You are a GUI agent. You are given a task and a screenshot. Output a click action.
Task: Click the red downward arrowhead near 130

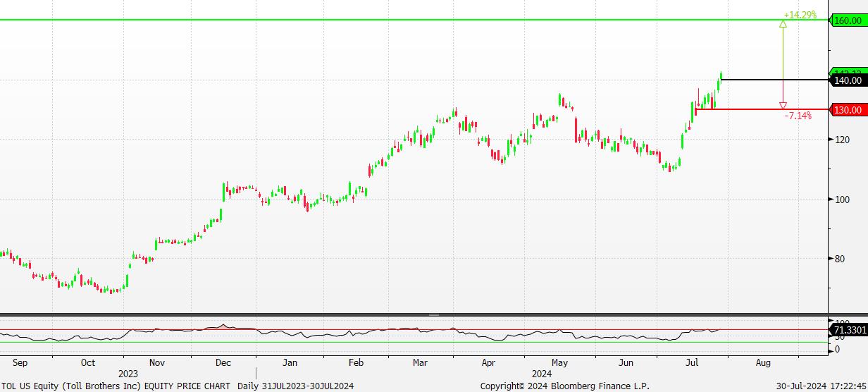[x=783, y=106]
